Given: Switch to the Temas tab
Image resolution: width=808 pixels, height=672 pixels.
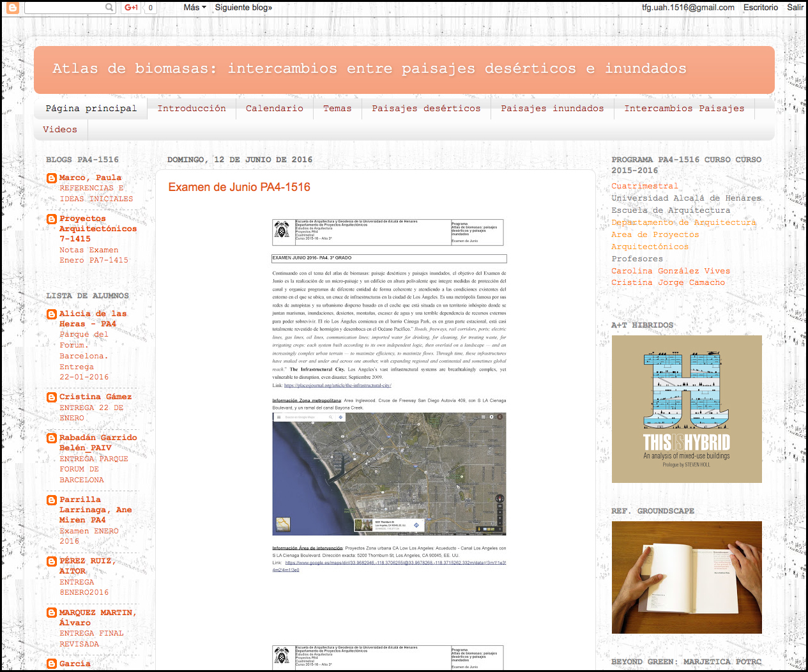Looking at the screenshot, I should tap(337, 109).
